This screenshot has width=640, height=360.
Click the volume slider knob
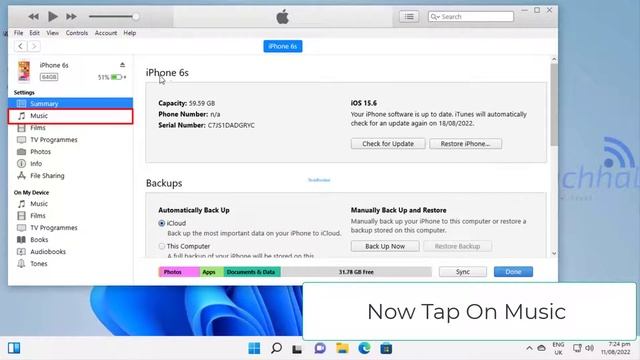[135, 16]
